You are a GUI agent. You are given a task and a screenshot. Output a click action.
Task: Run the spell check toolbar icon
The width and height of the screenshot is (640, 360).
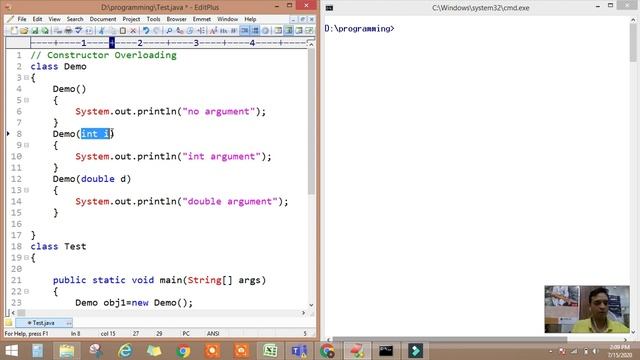[x=78, y=31]
